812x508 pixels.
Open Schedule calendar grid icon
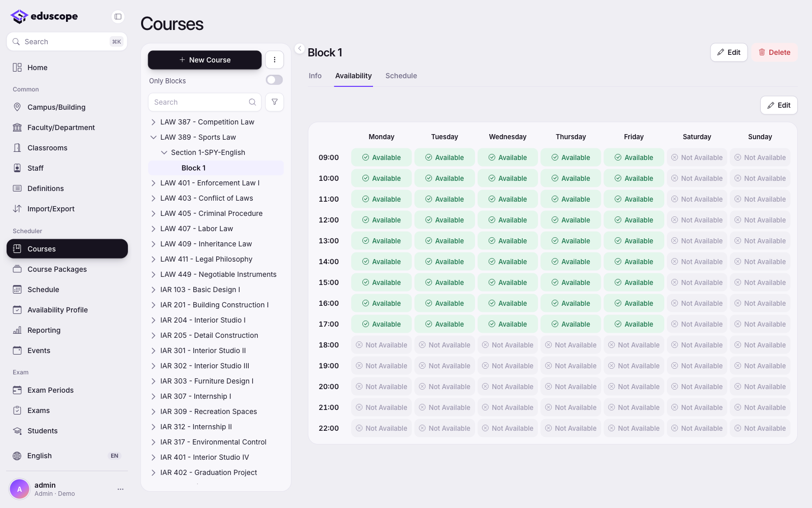click(17, 290)
